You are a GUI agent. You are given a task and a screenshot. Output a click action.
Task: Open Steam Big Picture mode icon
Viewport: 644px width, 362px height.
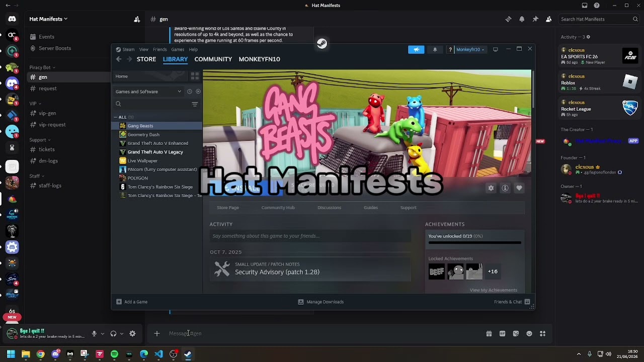tap(496, 49)
